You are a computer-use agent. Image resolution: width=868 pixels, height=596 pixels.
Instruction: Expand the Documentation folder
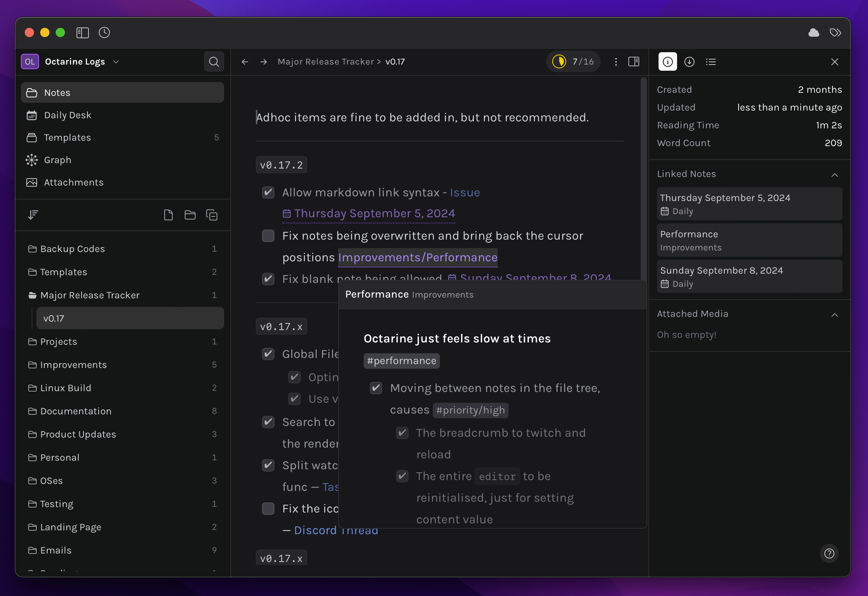point(123,411)
